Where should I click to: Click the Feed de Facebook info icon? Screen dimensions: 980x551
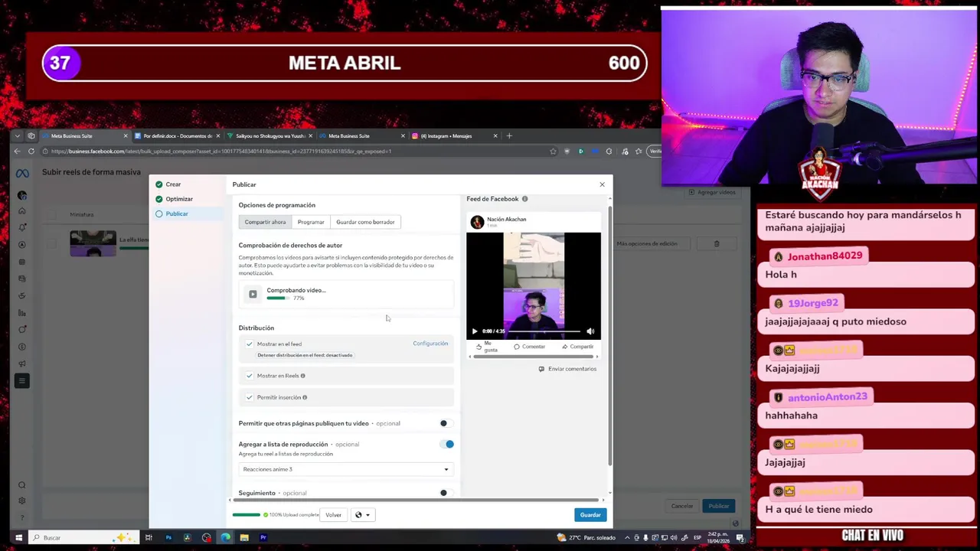pyautogui.click(x=524, y=199)
